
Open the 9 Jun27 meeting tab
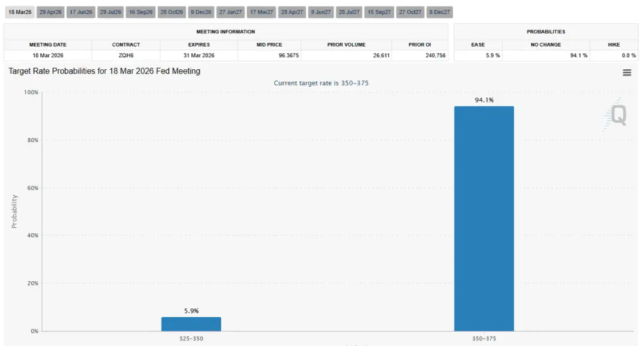(x=320, y=12)
